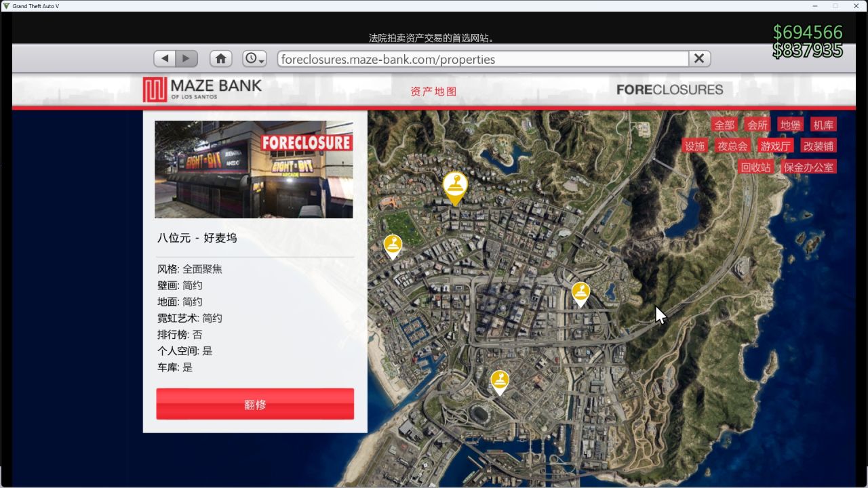Image resolution: width=868 pixels, height=488 pixels.
Task: Open the 资产地图 page link
Action: pos(434,91)
